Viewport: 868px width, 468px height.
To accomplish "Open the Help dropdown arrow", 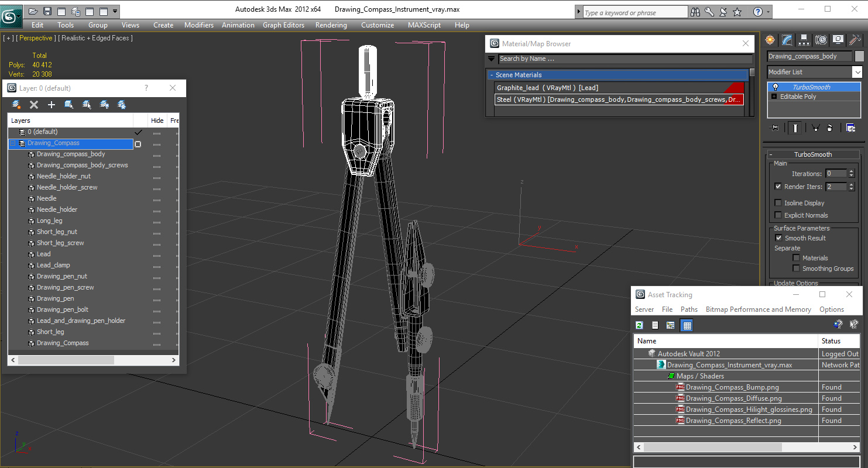I will click(x=768, y=12).
